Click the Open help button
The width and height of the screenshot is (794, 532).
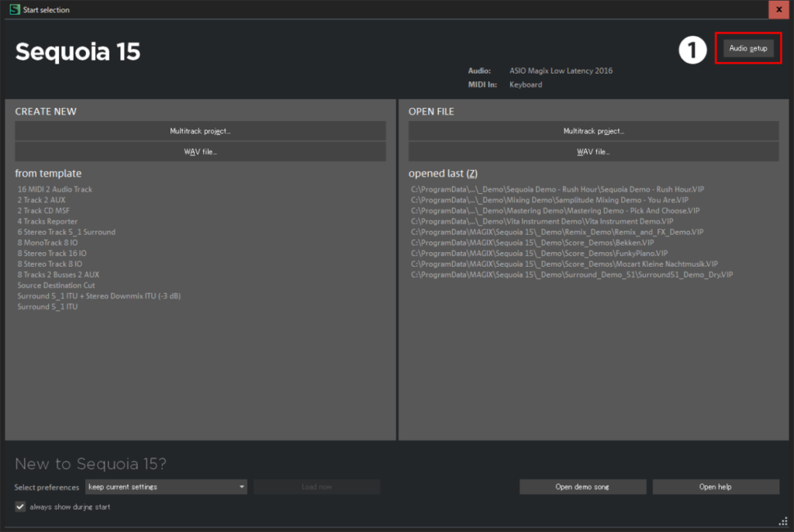(715, 487)
